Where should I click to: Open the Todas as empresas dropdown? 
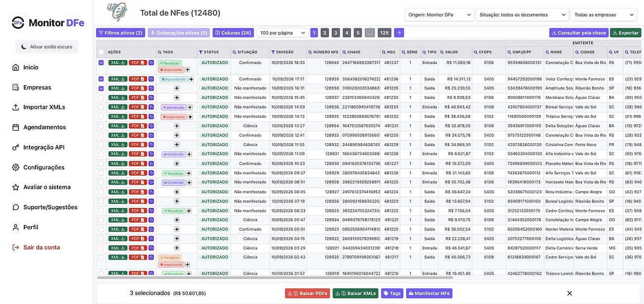(604, 15)
